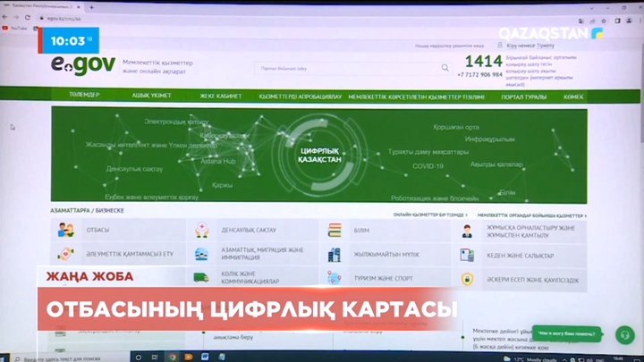Open the Көмек menu
644x362 pixels.
[573, 97]
